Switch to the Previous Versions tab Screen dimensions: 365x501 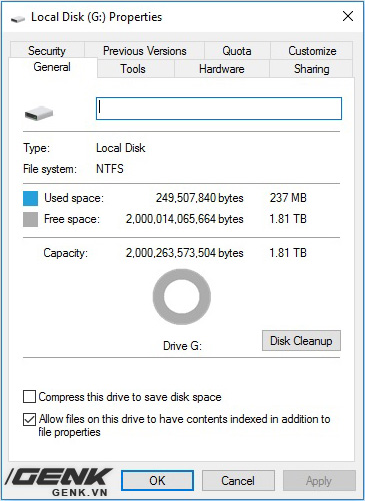[x=144, y=51]
